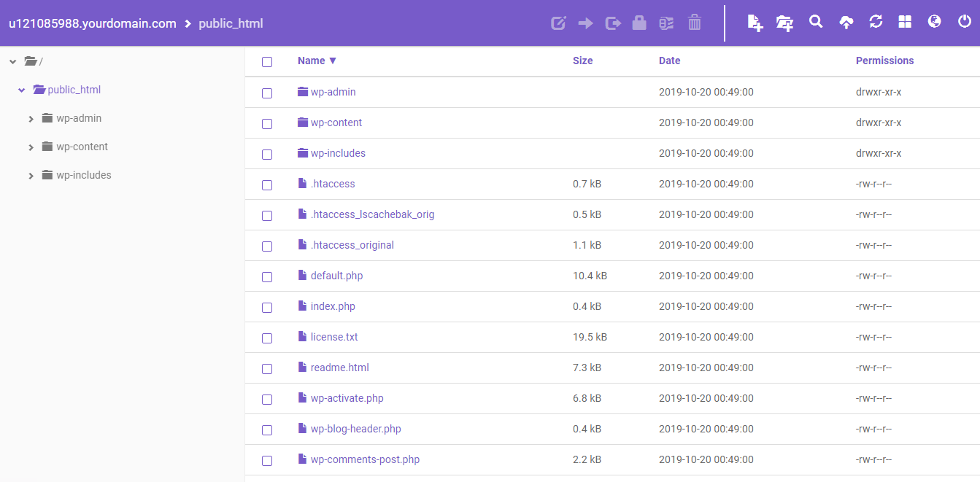The height and width of the screenshot is (482, 980).
Task: Click the file icon beside .htaccess
Action: coord(303,184)
